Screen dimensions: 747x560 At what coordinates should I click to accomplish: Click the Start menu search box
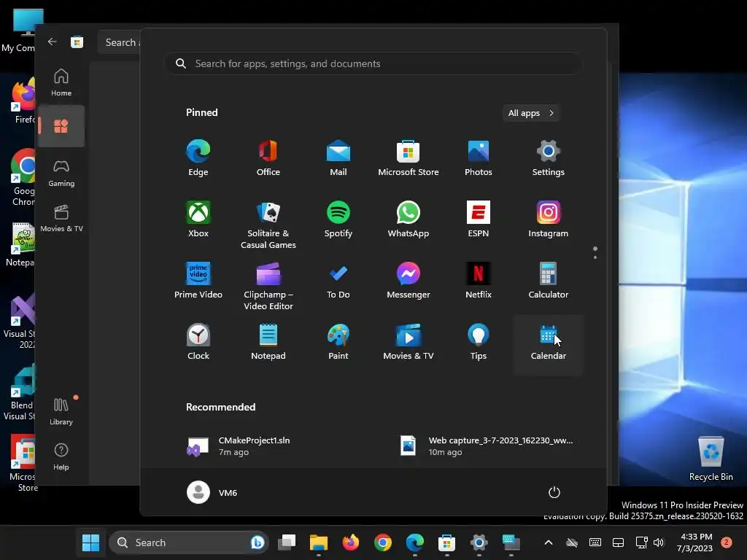coord(373,63)
